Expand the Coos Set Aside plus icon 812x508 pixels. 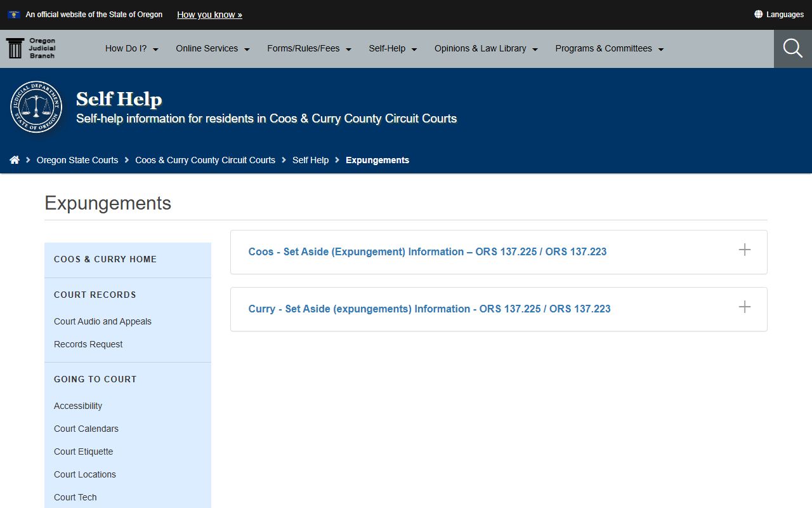click(x=745, y=250)
